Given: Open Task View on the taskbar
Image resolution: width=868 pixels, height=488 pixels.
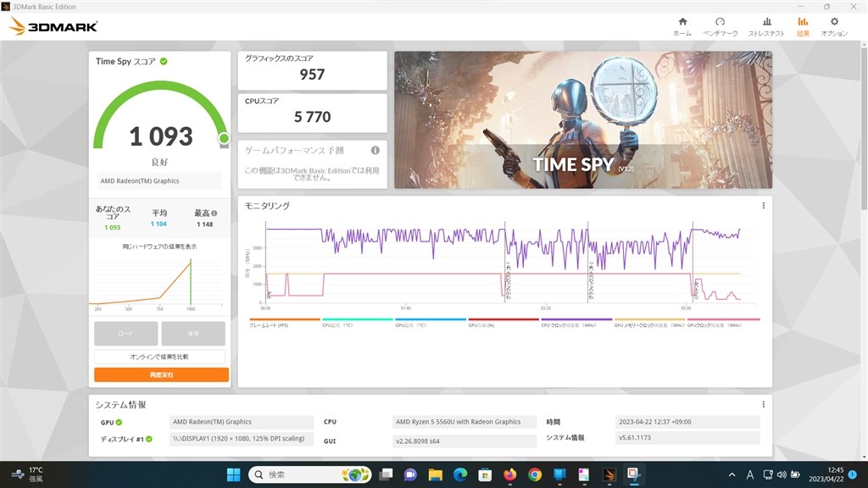Looking at the screenshot, I should 386,474.
